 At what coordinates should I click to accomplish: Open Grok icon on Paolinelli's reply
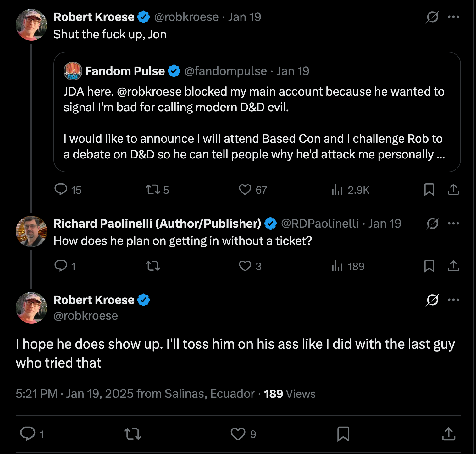point(432,224)
